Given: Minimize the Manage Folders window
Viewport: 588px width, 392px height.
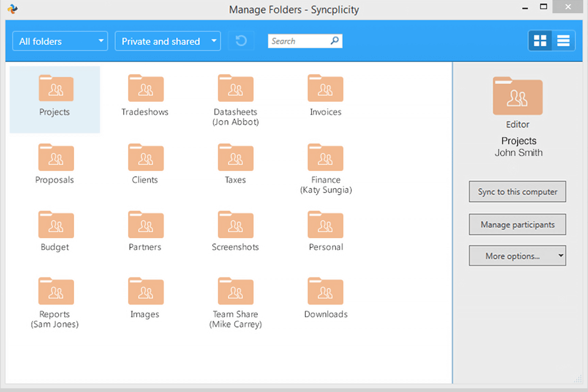Looking at the screenshot, I should (525, 7).
